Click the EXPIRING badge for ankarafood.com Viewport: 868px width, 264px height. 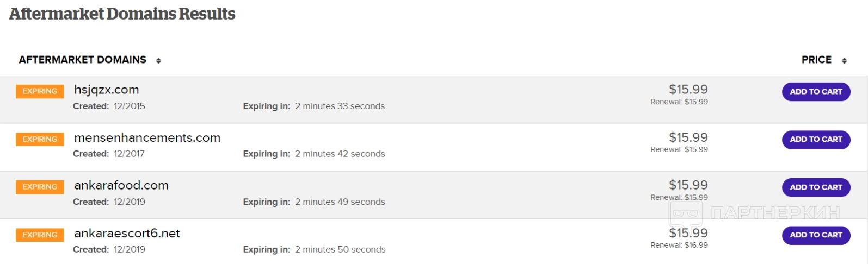40,187
